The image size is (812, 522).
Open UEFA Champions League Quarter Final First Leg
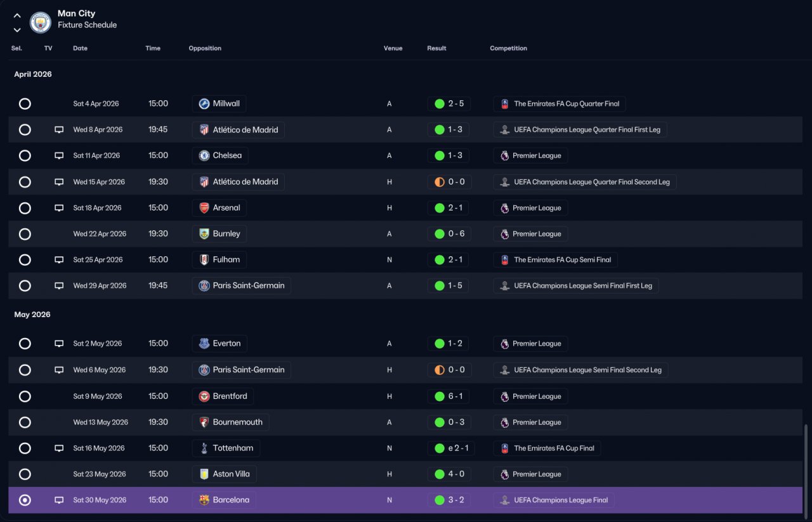pyautogui.click(x=580, y=129)
